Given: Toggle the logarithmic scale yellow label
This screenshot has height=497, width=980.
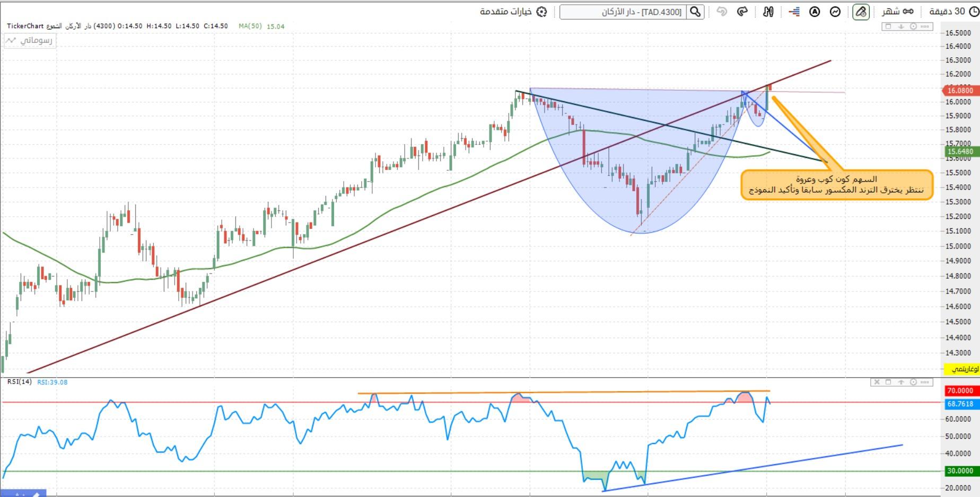Looking at the screenshot, I should [965, 369].
